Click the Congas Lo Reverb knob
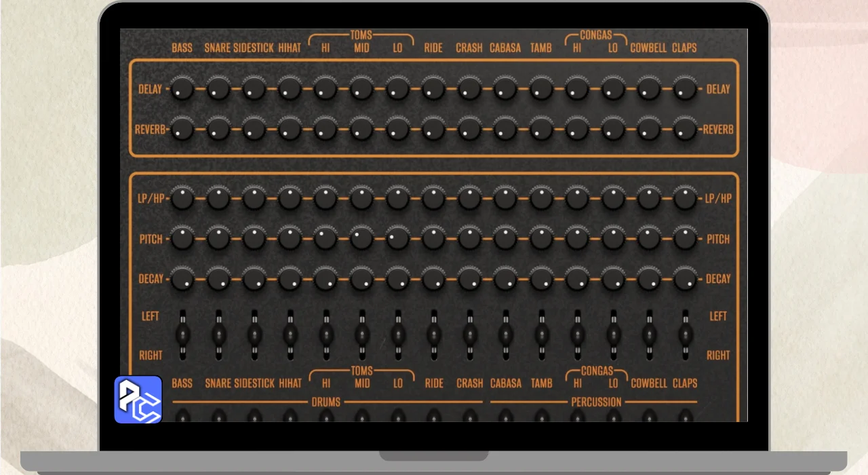This screenshot has height=475, width=868. pos(613,129)
